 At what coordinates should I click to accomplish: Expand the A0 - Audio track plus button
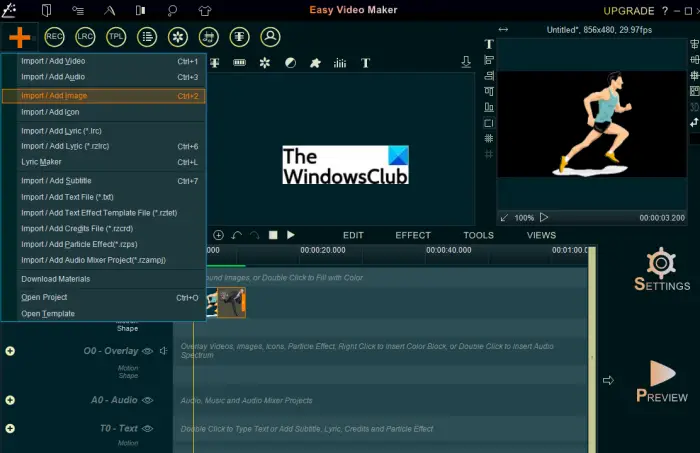coord(10,400)
